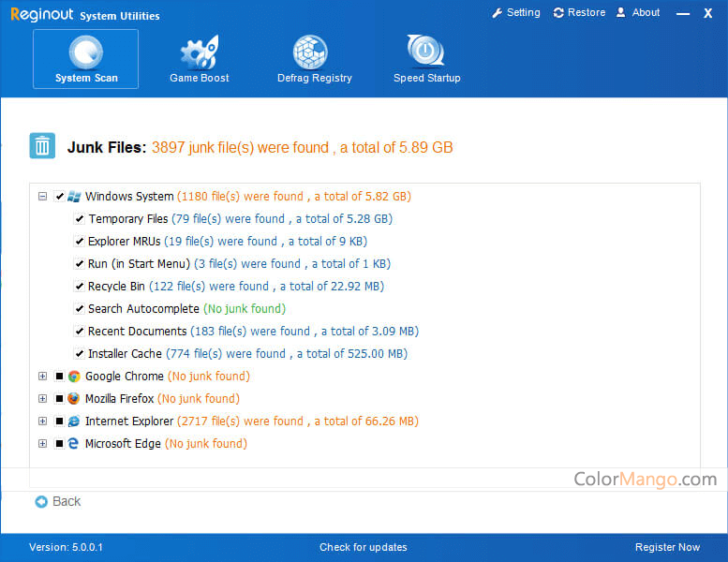Uncheck the Windows System checkbox

(x=59, y=197)
